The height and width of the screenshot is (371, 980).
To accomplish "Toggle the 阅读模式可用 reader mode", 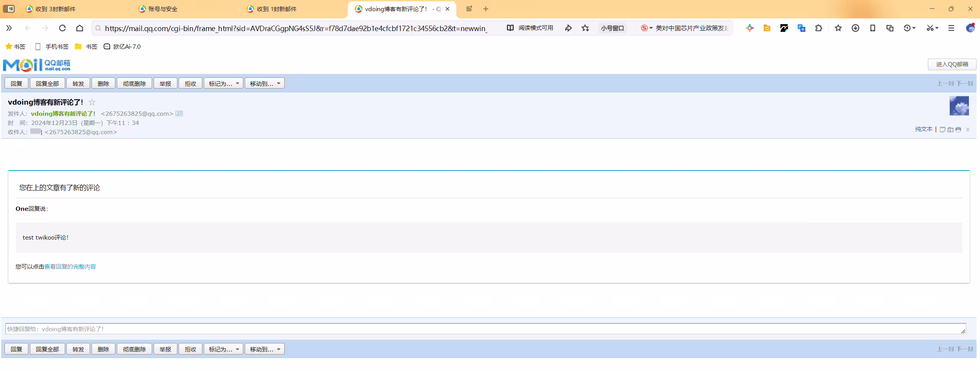I will tap(530, 28).
